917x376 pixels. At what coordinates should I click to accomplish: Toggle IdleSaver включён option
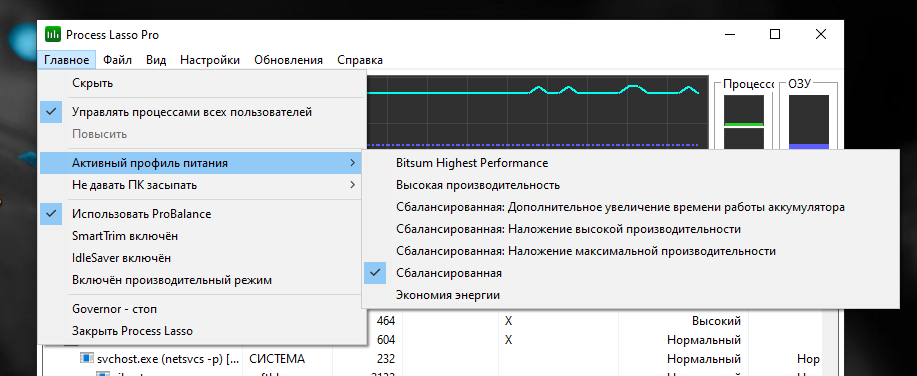pyautogui.click(x=201, y=258)
